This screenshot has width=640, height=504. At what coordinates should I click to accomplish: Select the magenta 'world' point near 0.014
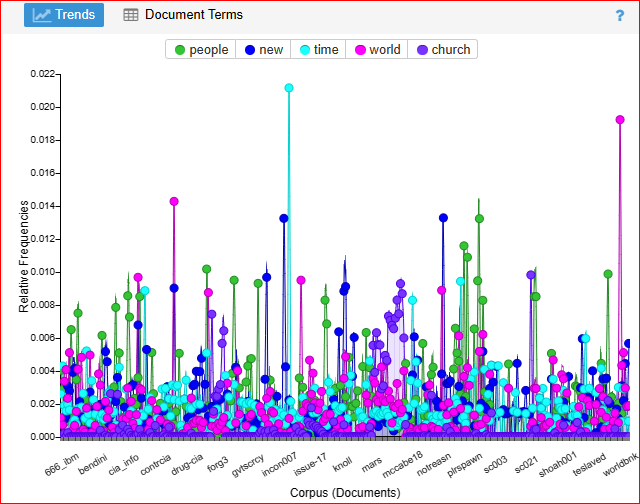pos(174,201)
